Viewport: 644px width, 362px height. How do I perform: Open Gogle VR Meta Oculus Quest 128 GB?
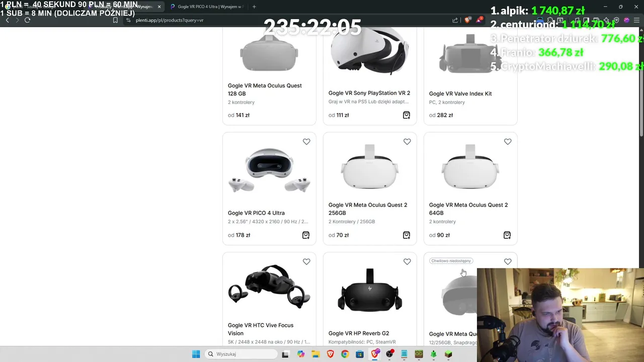[265, 89]
